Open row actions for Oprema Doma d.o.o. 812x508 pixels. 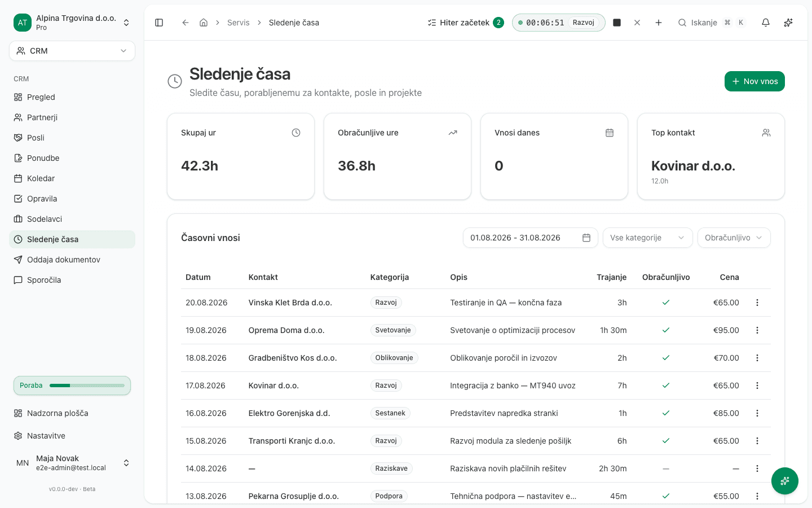click(x=757, y=330)
